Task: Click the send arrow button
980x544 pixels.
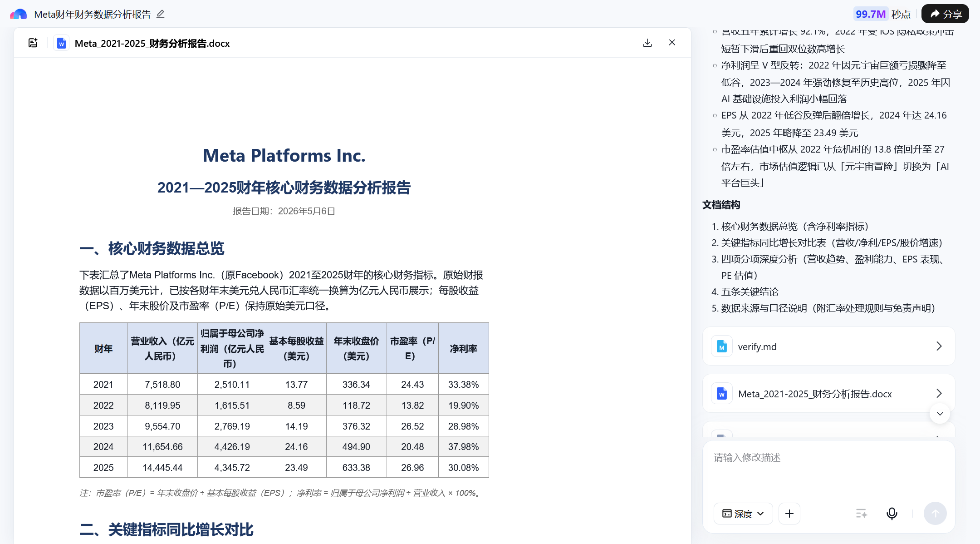Action: [x=935, y=514]
